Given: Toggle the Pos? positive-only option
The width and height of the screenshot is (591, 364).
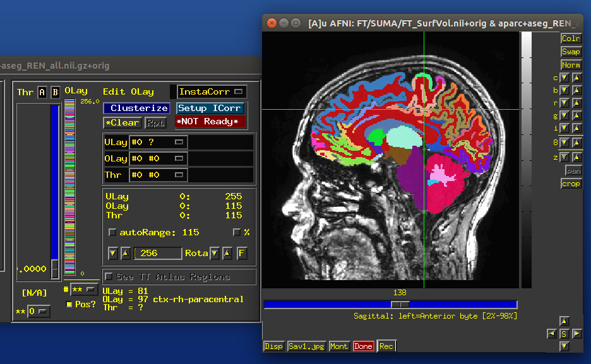Looking at the screenshot, I should [x=69, y=304].
